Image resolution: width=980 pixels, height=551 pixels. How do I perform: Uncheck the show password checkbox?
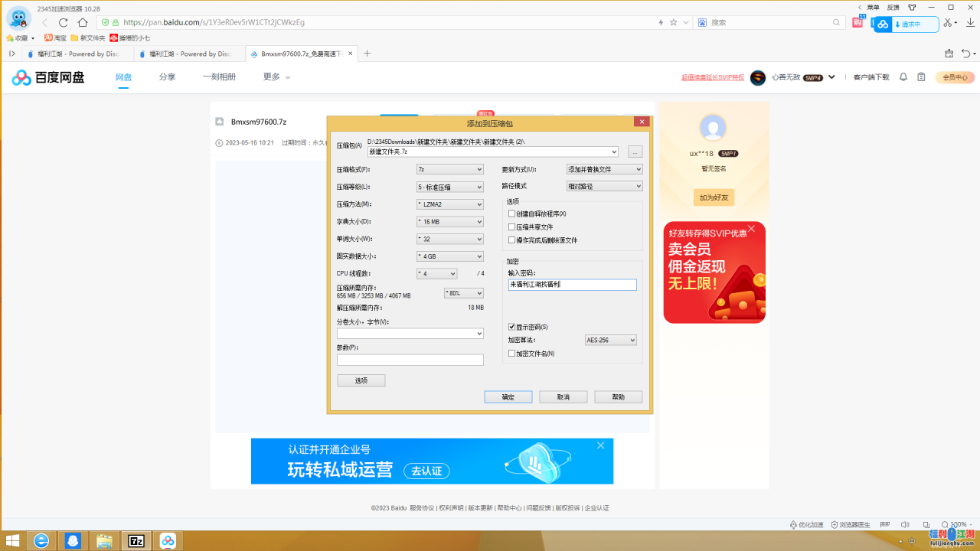512,327
